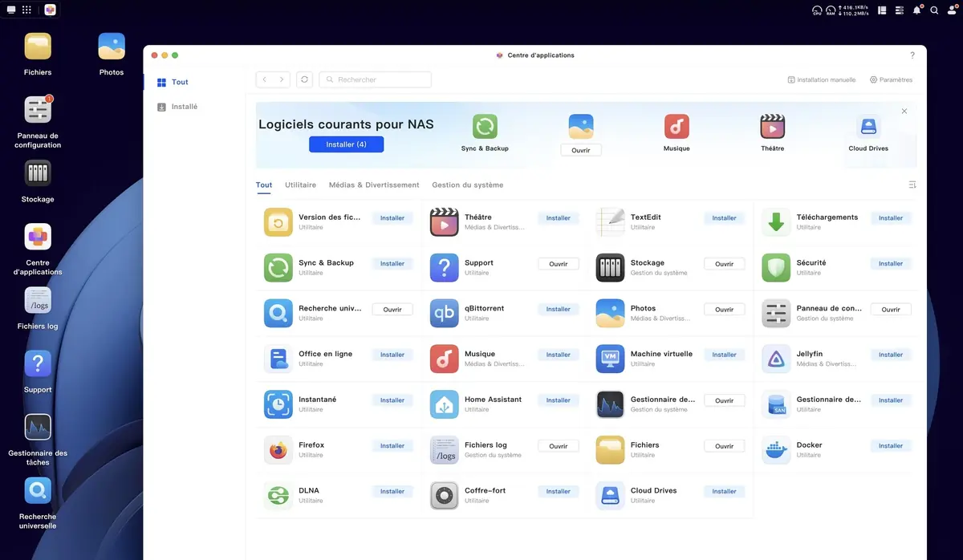Click the Docker app icon
The width and height of the screenshot is (963, 560).
tap(775, 449)
